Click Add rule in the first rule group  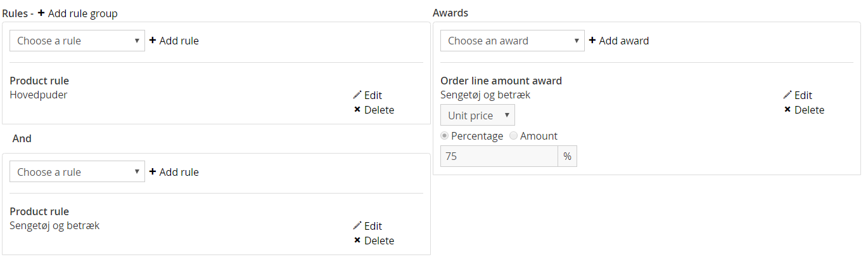(174, 41)
